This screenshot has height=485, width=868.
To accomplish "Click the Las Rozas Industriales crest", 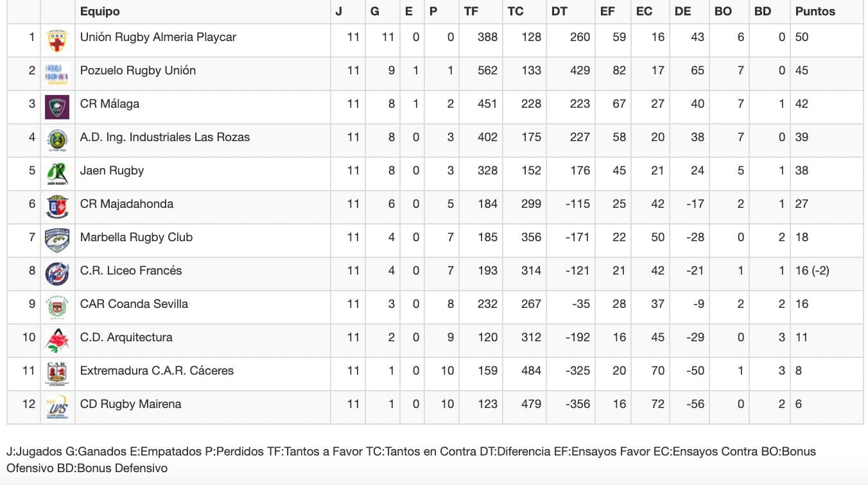I will click(57, 140).
